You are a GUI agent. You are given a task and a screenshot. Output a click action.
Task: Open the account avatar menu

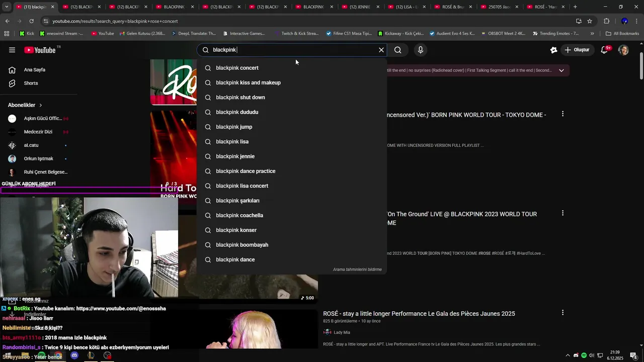(x=623, y=50)
